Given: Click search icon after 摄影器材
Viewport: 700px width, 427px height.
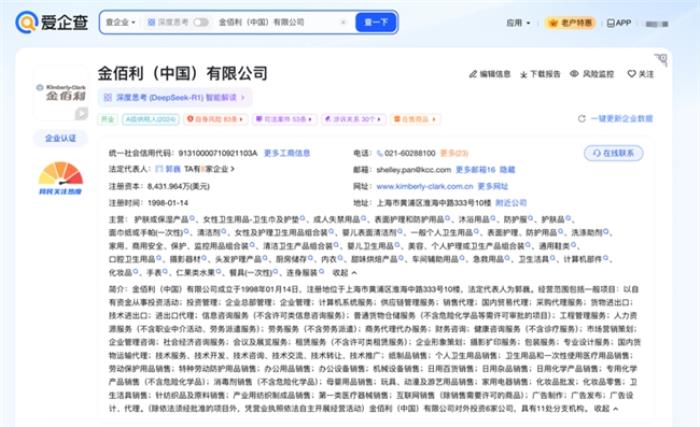Looking at the screenshot, I should point(204,258).
